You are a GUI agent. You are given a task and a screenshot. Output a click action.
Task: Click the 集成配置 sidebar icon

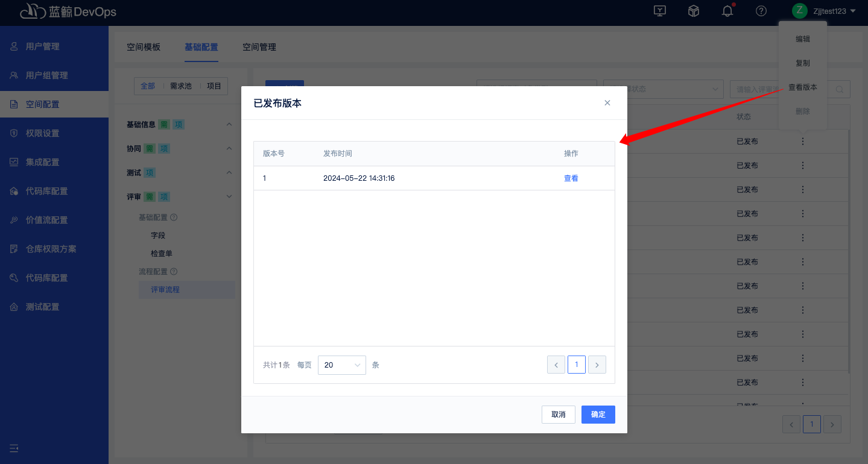coord(14,162)
